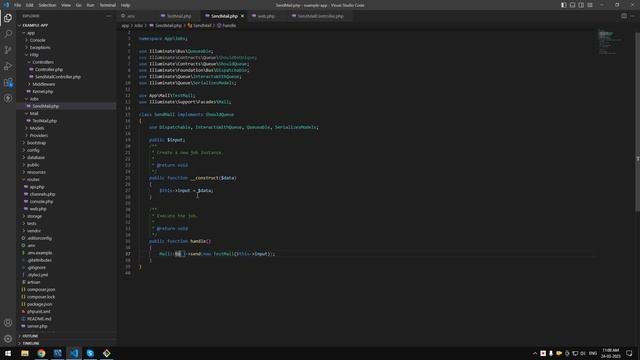Click the VS Code logo in title bar
This screenshot has width=640, height=360.
click(x=6, y=5)
